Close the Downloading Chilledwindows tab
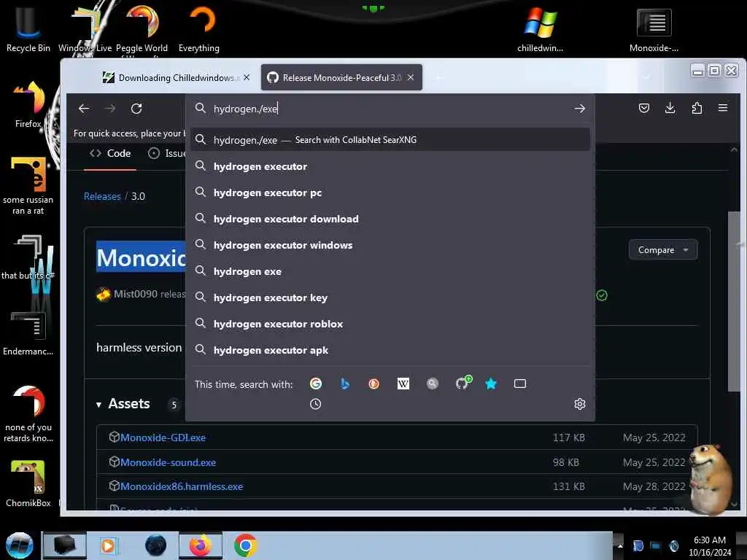The image size is (747, 560). [x=247, y=77]
